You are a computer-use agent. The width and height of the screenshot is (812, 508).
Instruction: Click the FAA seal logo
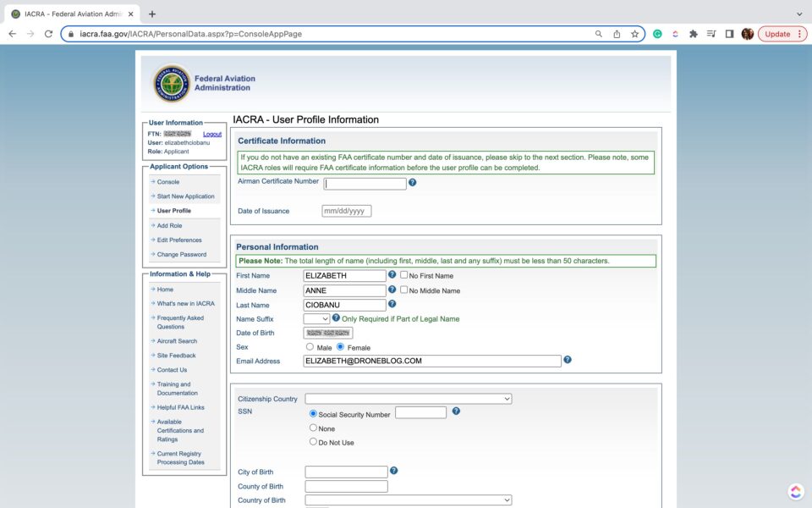(x=172, y=83)
